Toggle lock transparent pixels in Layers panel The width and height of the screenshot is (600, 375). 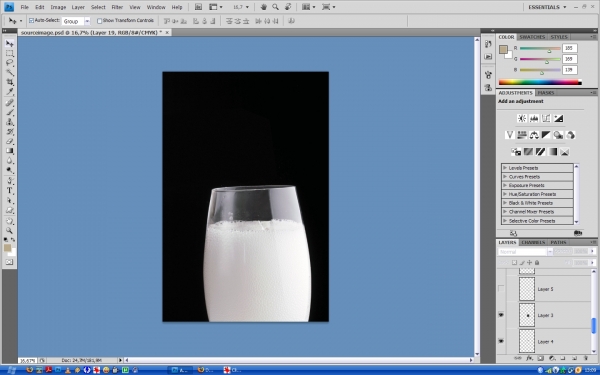[515, 262]
